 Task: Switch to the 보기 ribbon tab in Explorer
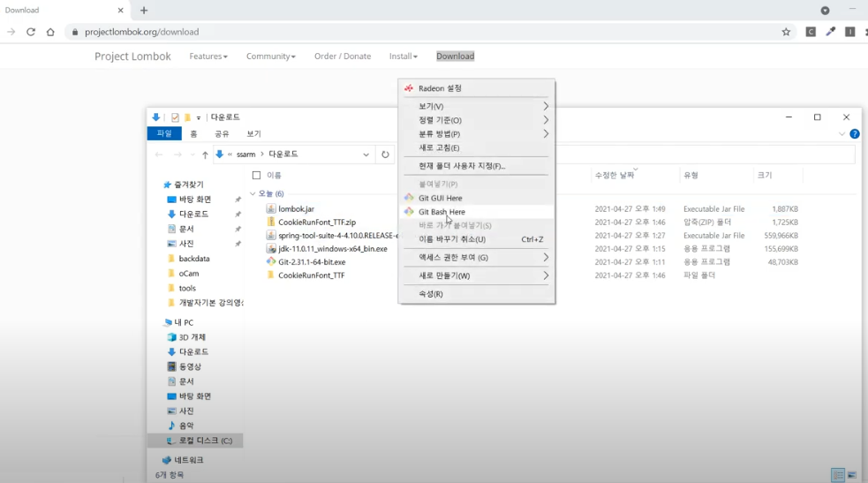[x=253, y=134]
